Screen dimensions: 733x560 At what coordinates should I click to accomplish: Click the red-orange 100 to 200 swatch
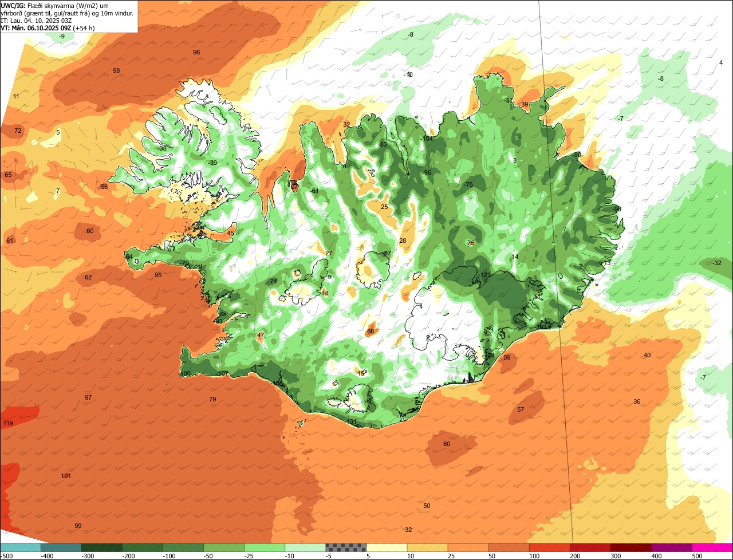[x=549, y=547]
